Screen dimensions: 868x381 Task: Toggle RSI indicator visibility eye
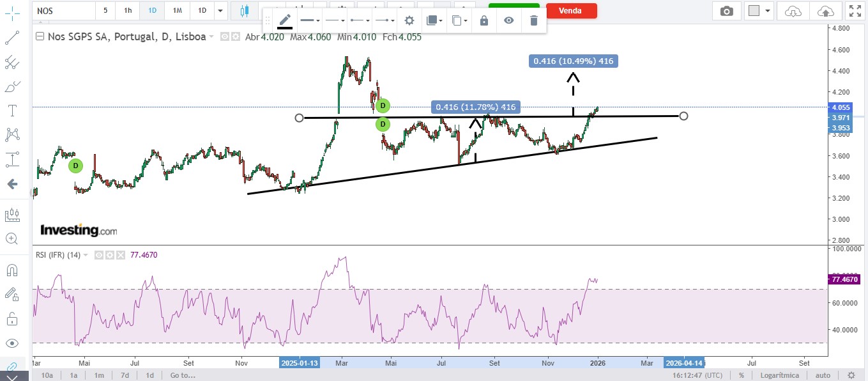[x=99, y=255]
